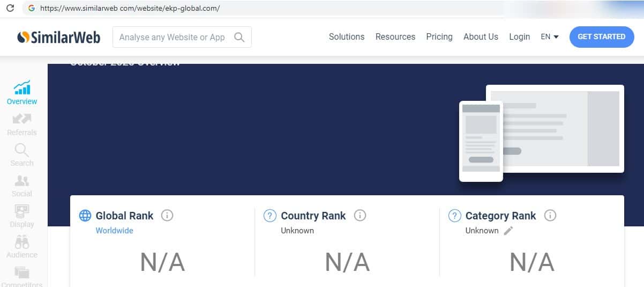Open the About Us menu
The image size is (644, 287).
pyautogui.click(x=481, y=36)
